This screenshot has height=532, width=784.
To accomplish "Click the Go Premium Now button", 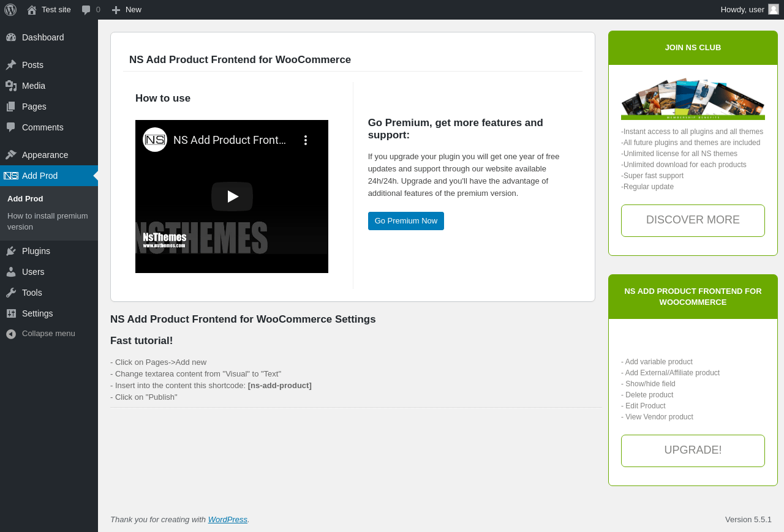I will coord(406,221).
